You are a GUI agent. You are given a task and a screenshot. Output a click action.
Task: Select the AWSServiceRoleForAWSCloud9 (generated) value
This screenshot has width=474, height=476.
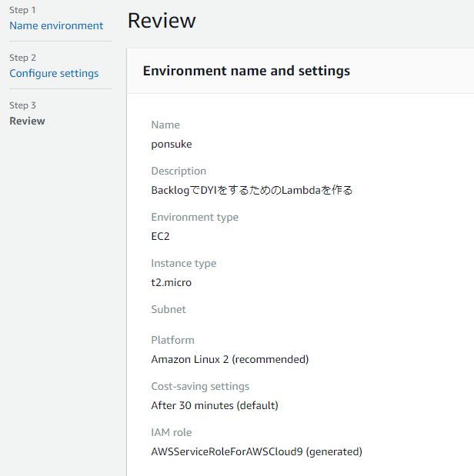click(x=256, y=451)
